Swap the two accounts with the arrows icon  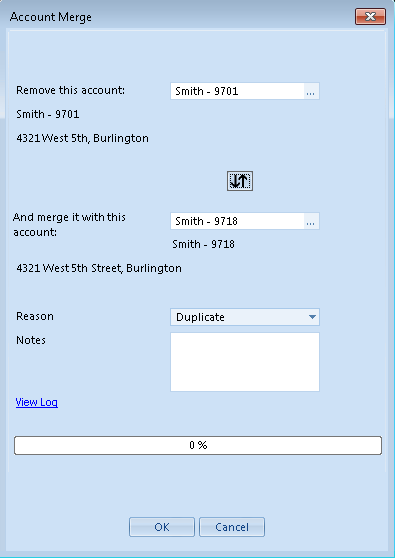pos(240,181)
